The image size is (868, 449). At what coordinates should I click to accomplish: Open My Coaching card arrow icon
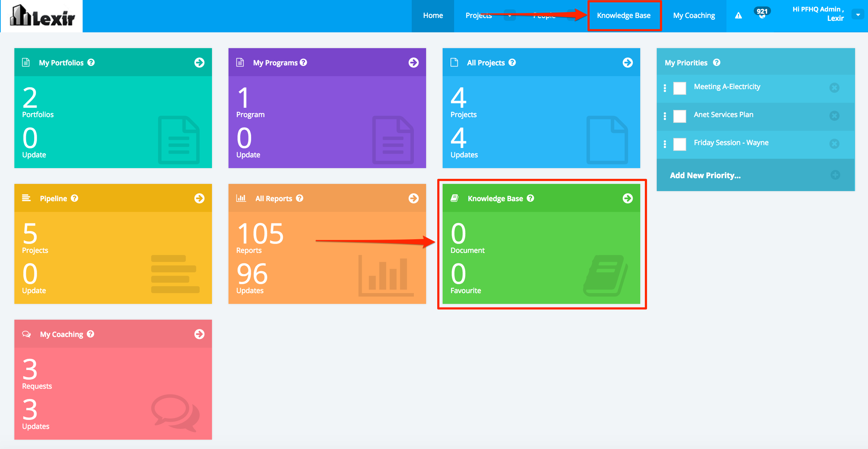click(199, 334)
